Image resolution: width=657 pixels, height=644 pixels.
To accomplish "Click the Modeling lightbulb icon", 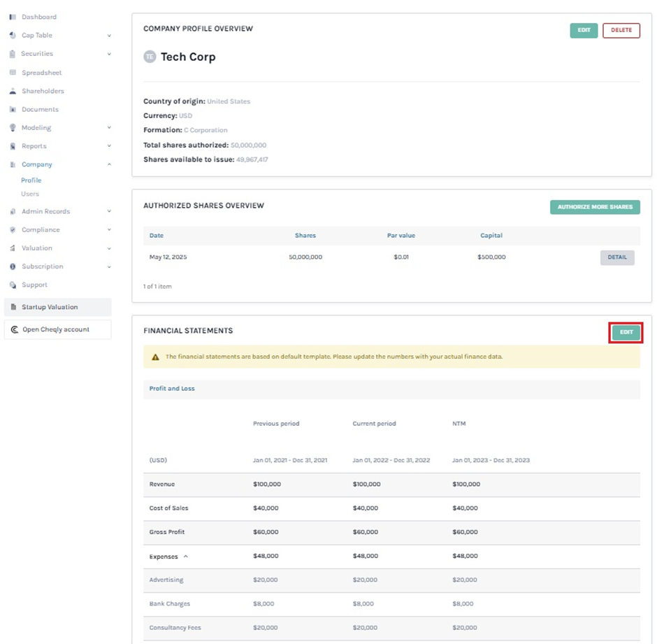I will pos(13,128).
